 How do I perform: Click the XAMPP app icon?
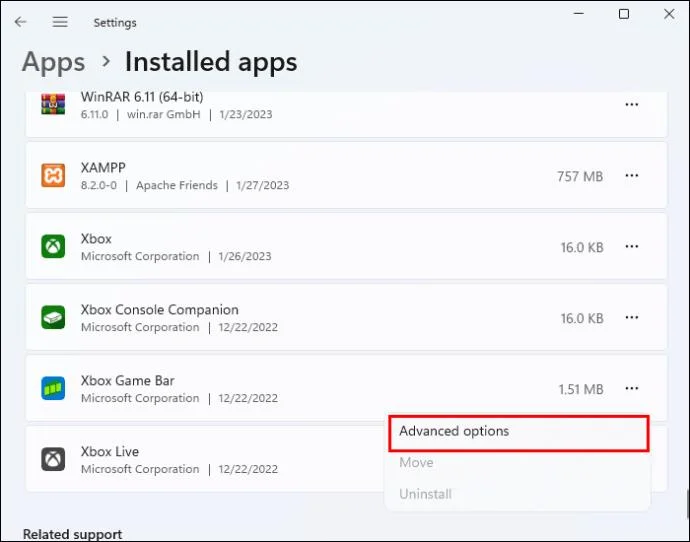point(53,175)
